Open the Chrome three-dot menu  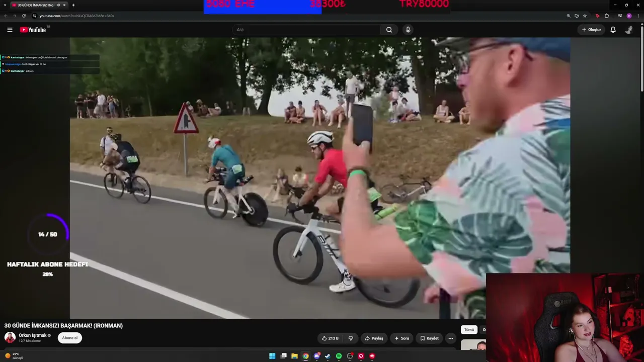[638, 16]
